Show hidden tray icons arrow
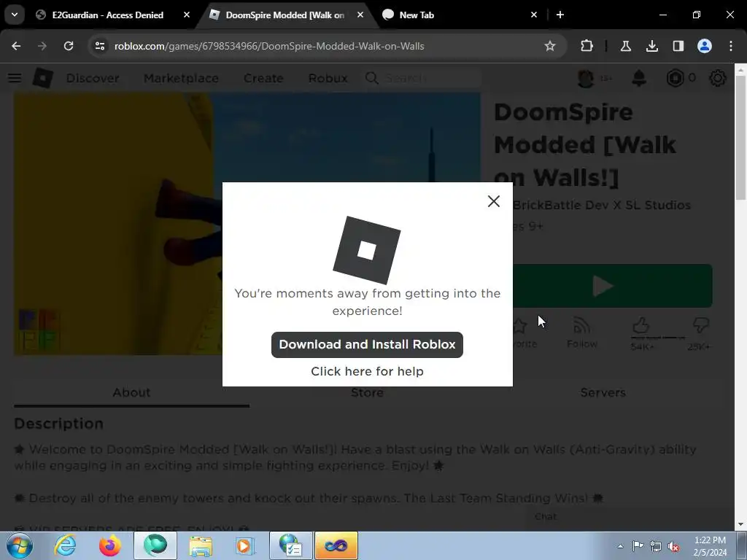This screenshot has height=560, width=747. 620,546
